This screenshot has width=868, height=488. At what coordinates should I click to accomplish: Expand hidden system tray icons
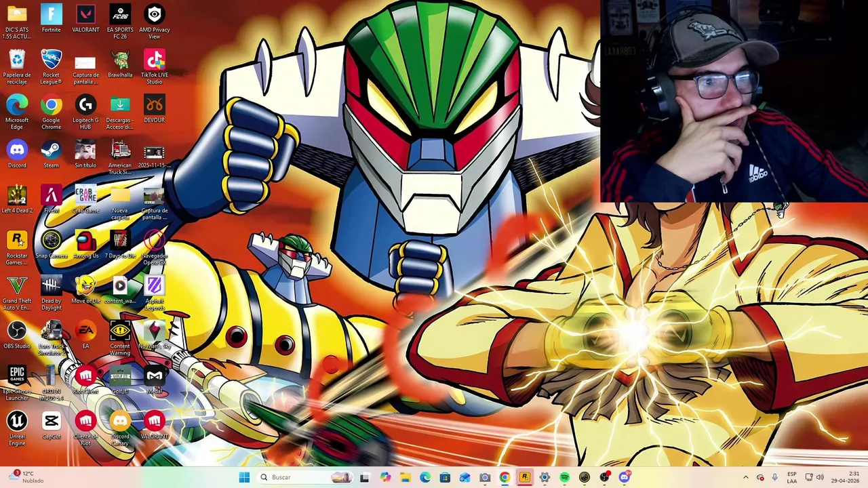pyautogui.click(x=745, y=477)
